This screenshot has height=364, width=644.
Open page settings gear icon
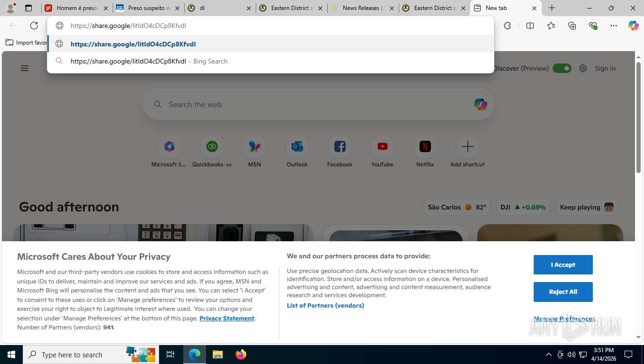[x=583, y=68]
